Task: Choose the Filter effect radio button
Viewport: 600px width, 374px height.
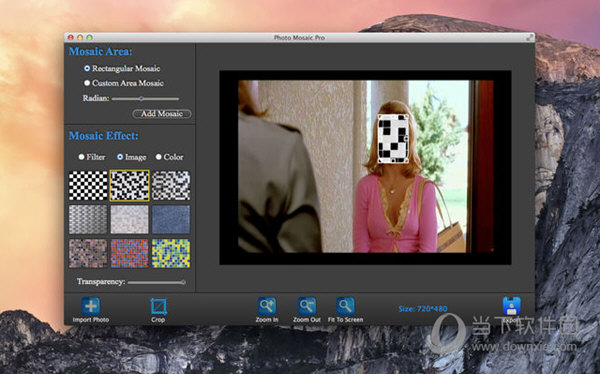Action: [x=81, y=157]
